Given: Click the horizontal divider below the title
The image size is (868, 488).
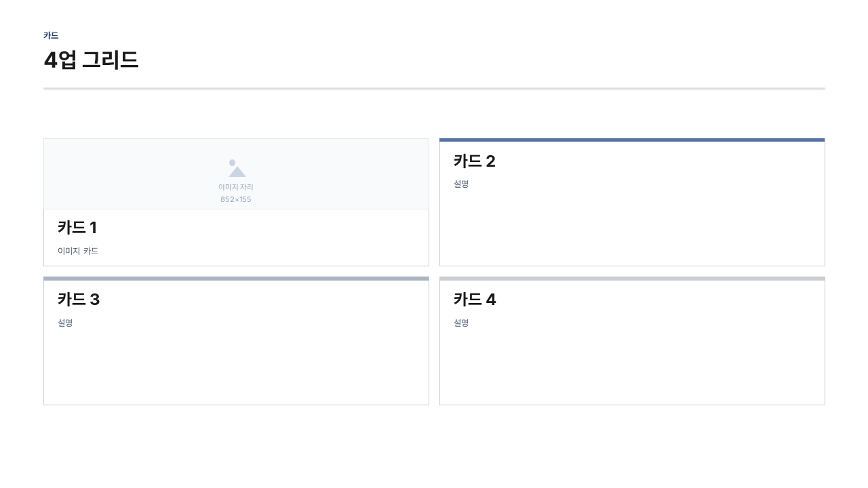Looking at the screenshot, I should click(x=434, y=89).
